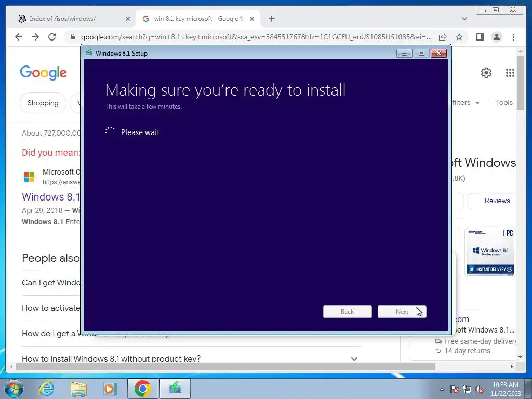Viewport: 532px width, 399px height.
Task: Click Tools on Google results page
Action: pyautogui.click(x=504, y=102)
